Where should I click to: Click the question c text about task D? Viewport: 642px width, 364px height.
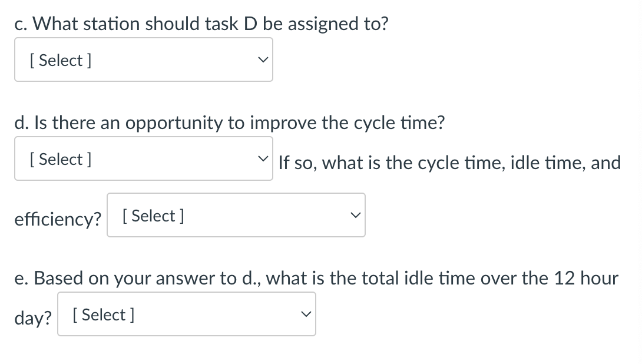[x=201, y=24]
